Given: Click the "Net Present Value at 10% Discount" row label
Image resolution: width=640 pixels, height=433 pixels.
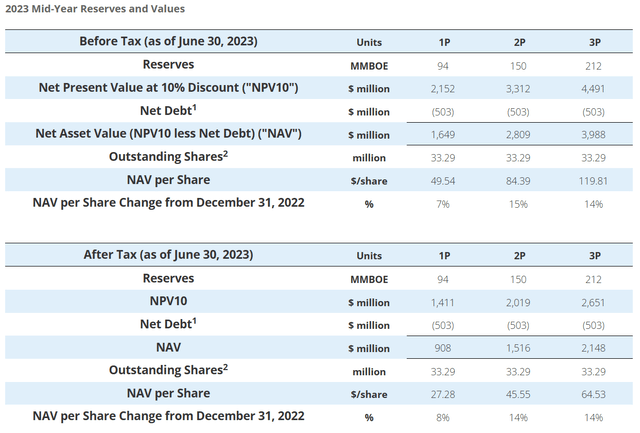Looking at the screenshot, I should tap(173, 87).
